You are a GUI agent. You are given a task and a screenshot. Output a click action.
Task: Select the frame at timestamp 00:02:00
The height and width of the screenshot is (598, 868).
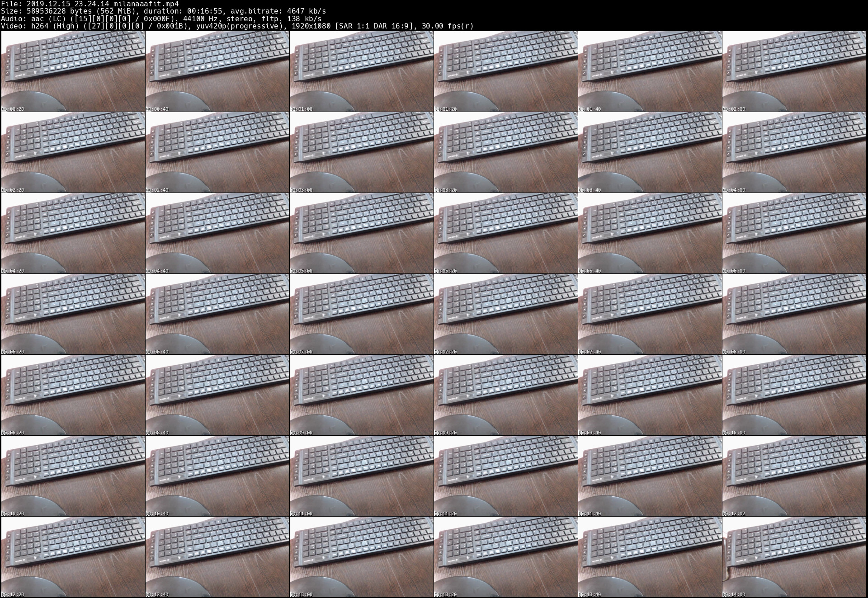(x=794, y=71)
